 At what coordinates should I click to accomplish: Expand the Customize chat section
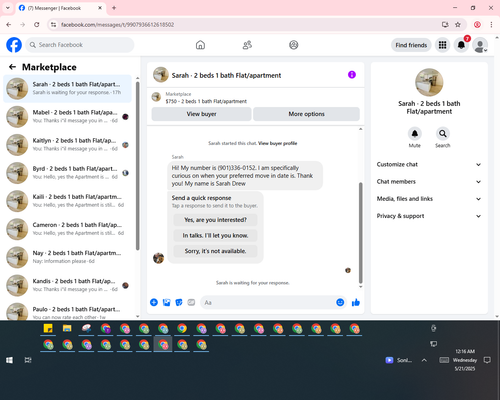pos(429,164)
